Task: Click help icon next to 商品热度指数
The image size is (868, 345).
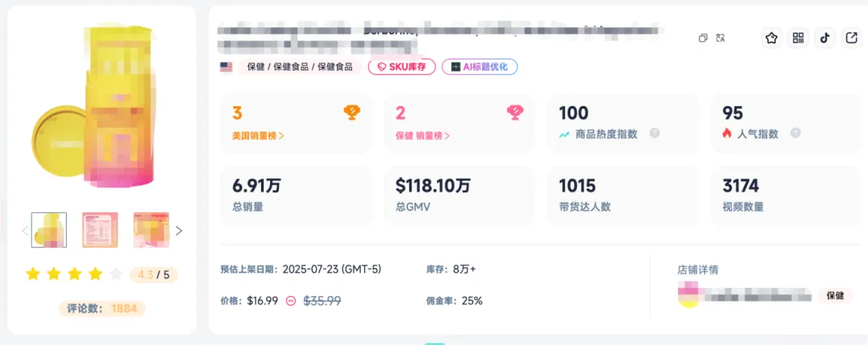Action: [x=654, y=133]
